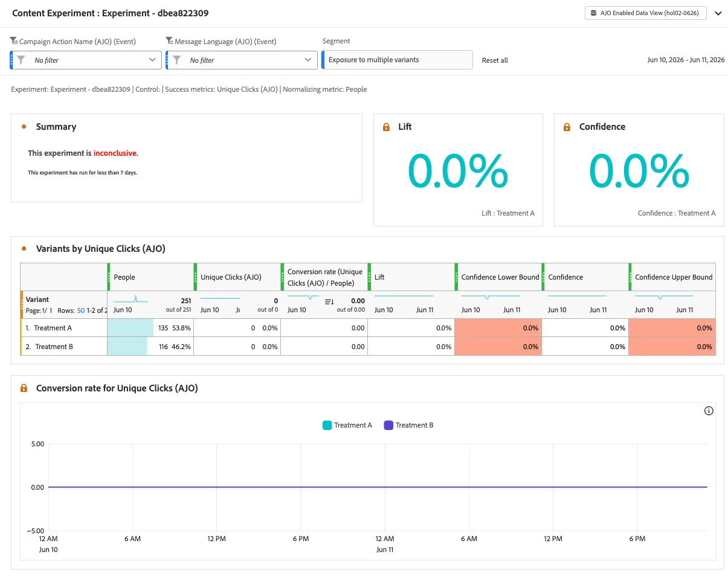Click the word inconclusive in the Summary
Viewport: 728px width, 578px height.
click(115, 153)
